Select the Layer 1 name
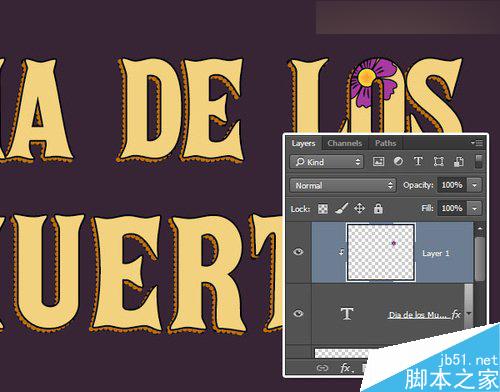This screenshot has height=392, width=500. 436,253
